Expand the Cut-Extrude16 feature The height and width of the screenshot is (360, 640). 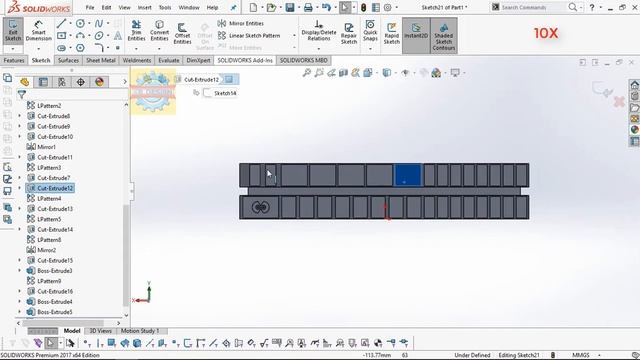(x=19, y=291)
